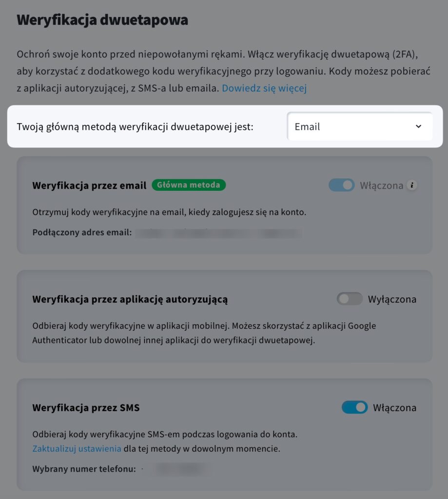448x499 pixels.
Task: Click the info icon next to email Włączona
Action: tap(412, 185)
